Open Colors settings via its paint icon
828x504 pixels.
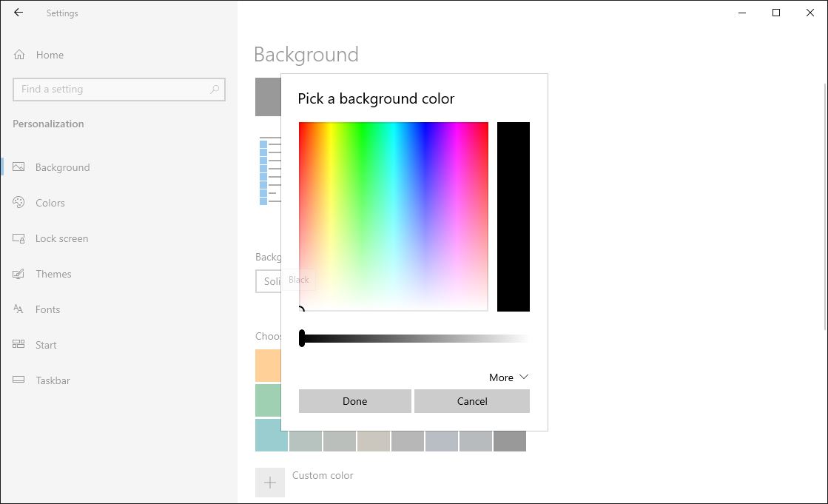coord(18,203)
